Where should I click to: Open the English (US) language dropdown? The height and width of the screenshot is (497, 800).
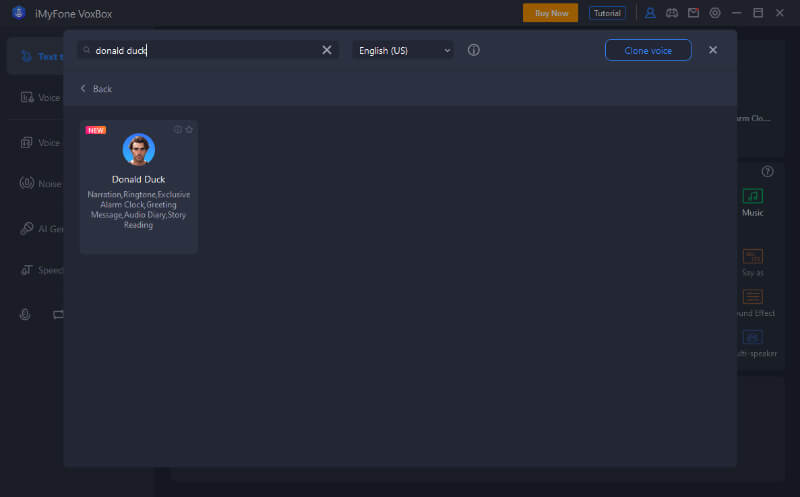pos(403,50)
